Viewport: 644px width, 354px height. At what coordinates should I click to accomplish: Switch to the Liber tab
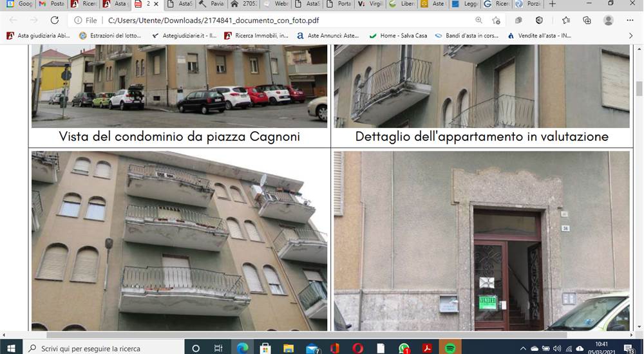click(x=402, y=4)
